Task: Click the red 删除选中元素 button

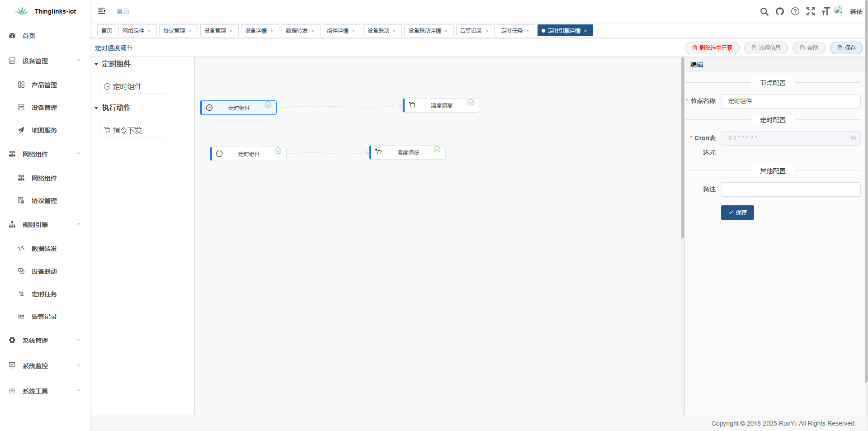Action: [712, 48]
